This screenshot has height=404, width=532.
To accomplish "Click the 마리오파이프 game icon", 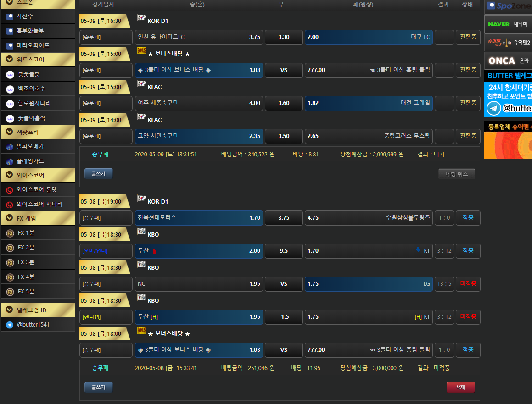I will 10,45.
